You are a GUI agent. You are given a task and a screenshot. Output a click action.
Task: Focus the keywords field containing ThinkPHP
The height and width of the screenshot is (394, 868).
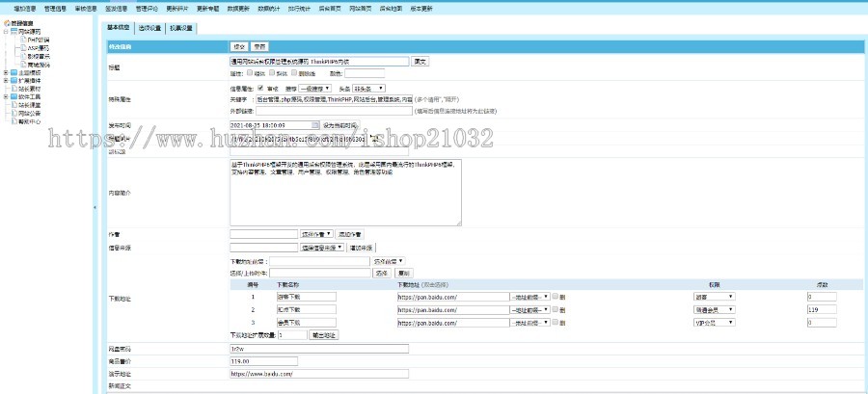coord(335,99)
